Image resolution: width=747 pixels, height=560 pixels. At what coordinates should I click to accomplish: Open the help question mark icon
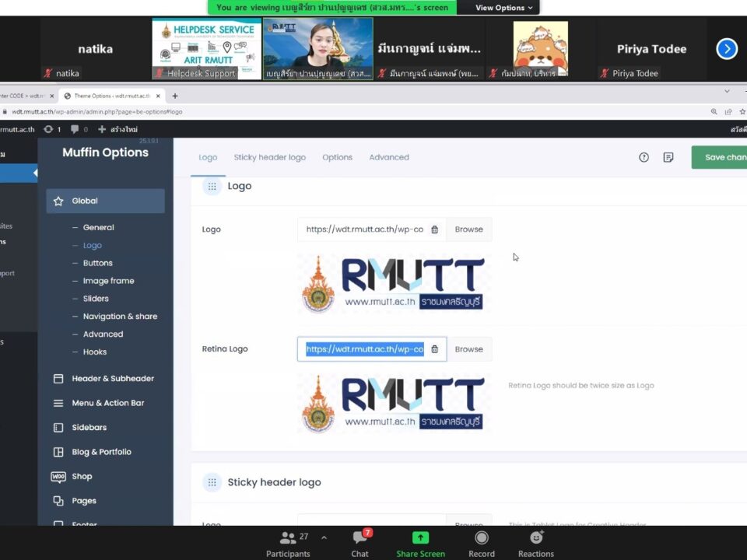coord(644,157)
